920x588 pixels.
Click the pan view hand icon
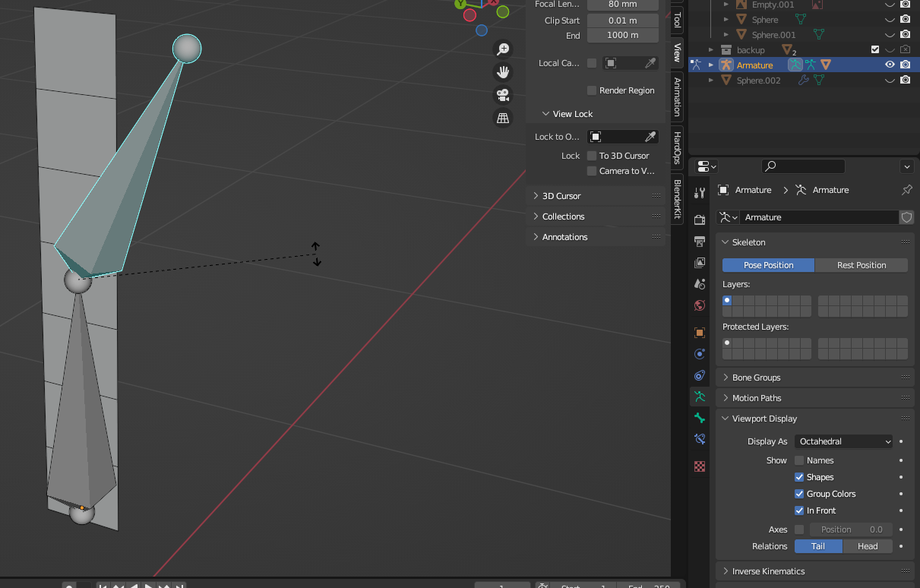[x=502, y=72]
